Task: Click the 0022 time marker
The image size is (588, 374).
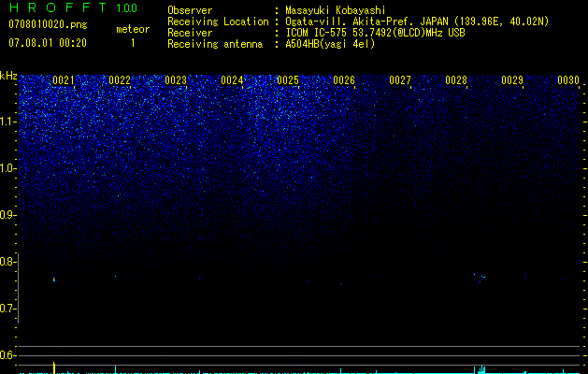Action: (120, 80)
